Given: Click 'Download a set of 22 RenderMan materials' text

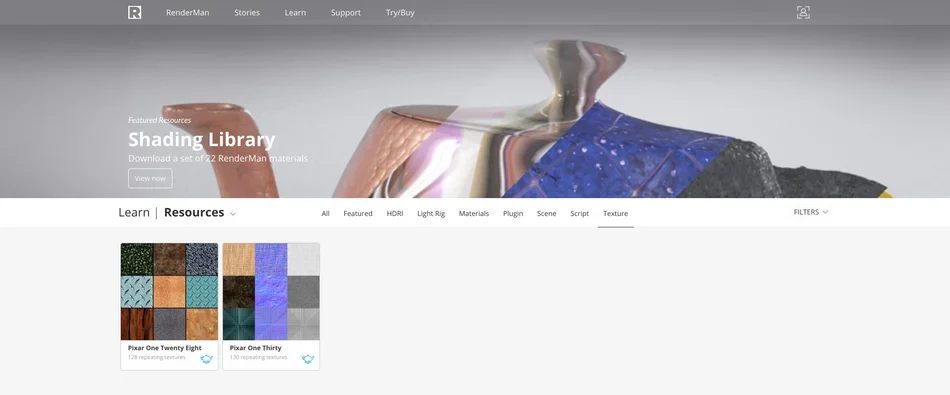Looking at the screenshot, I should tap(218, 159).
